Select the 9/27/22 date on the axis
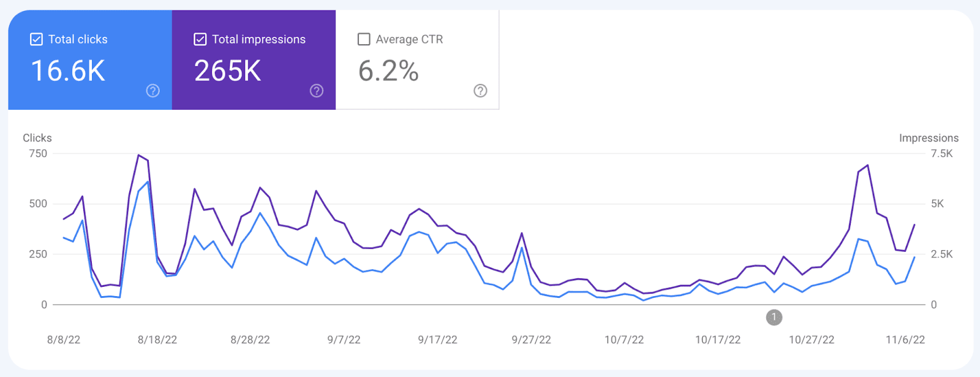This screenshot has width=980, height=377. [x=531, y=340]
